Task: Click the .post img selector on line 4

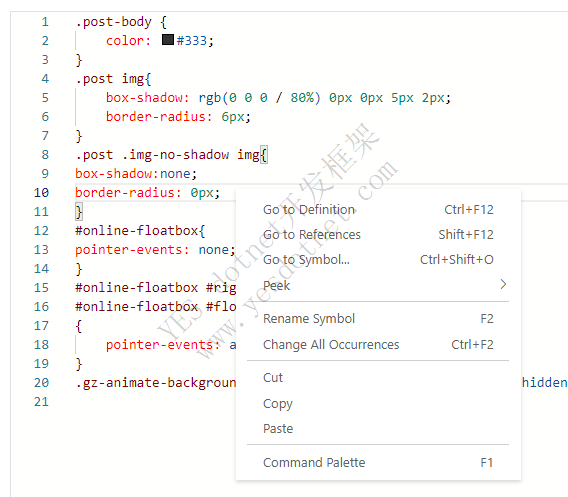Action: coord(109,79)
